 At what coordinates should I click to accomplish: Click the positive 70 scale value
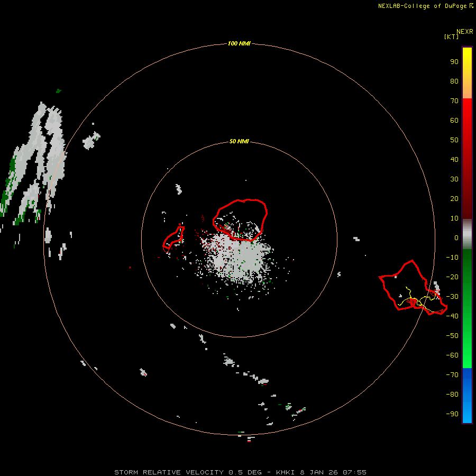(454, 101)
